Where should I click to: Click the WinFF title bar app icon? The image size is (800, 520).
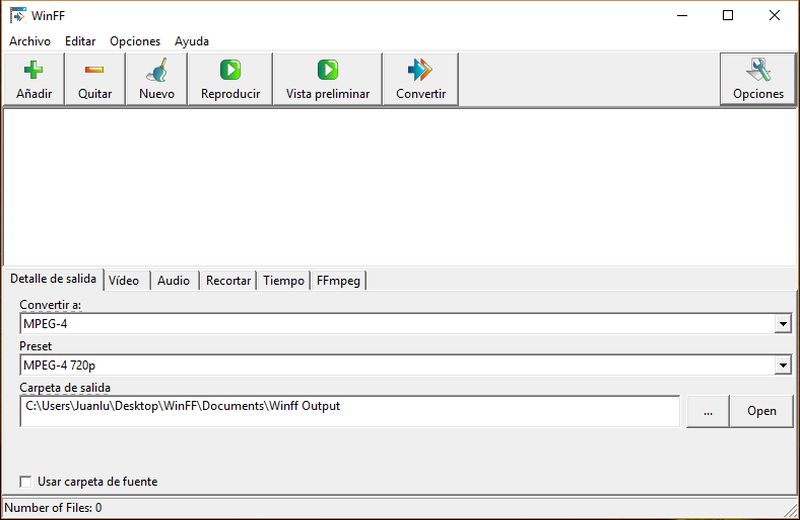tap(18, 15)
